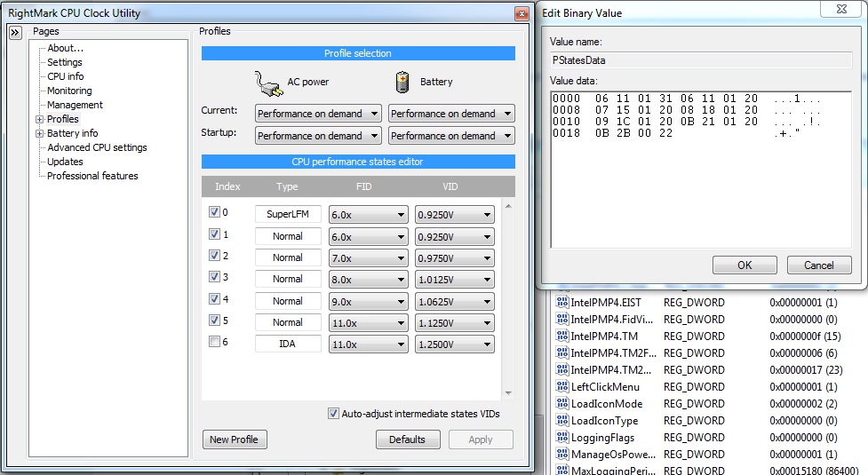
Task: Click the Value name field PStatesData
Action: pyautogui.click(x=701, y=60)
